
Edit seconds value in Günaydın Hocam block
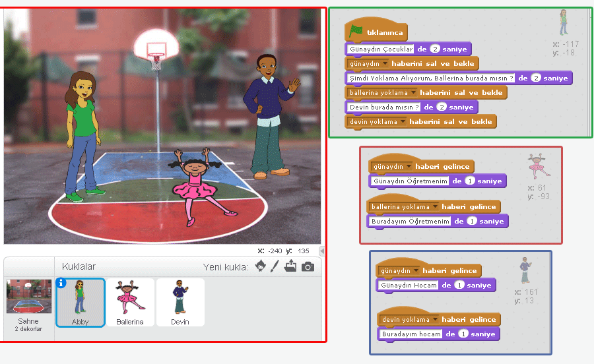click(x=459, y=285)
